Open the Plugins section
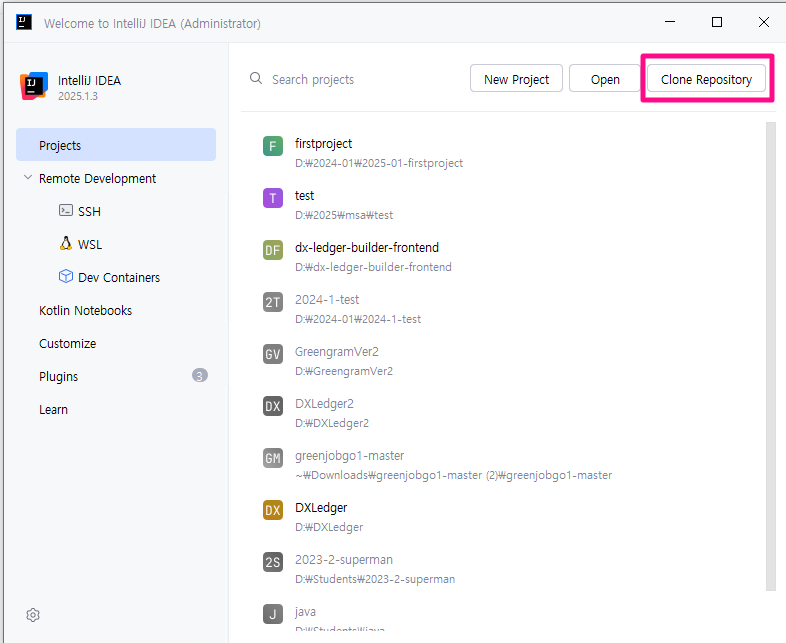This screenshot has height=643, width=786. click(59, 376)
